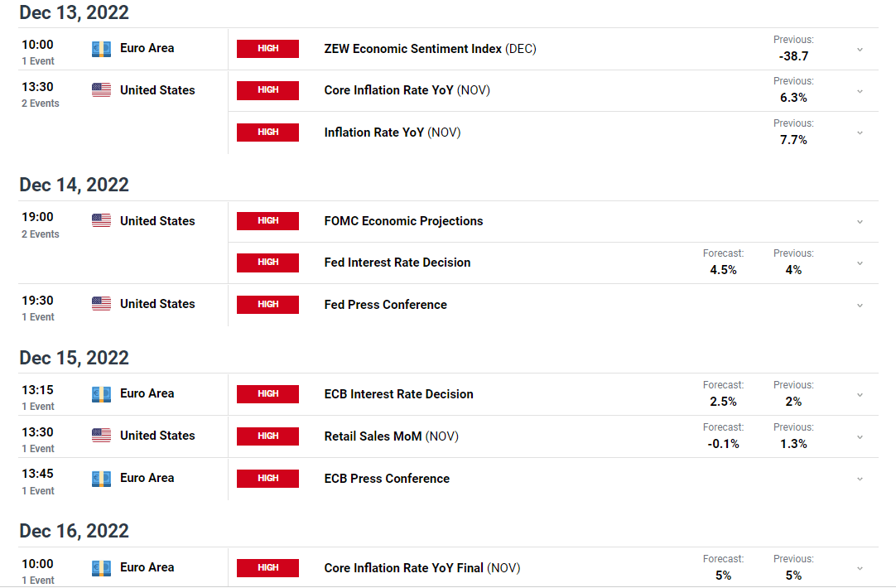Image resolution: width=896 pixels, height=588 pixels.
Task: Select the Core Inflation Rate YoY (NOV) title
Action: 407,90
